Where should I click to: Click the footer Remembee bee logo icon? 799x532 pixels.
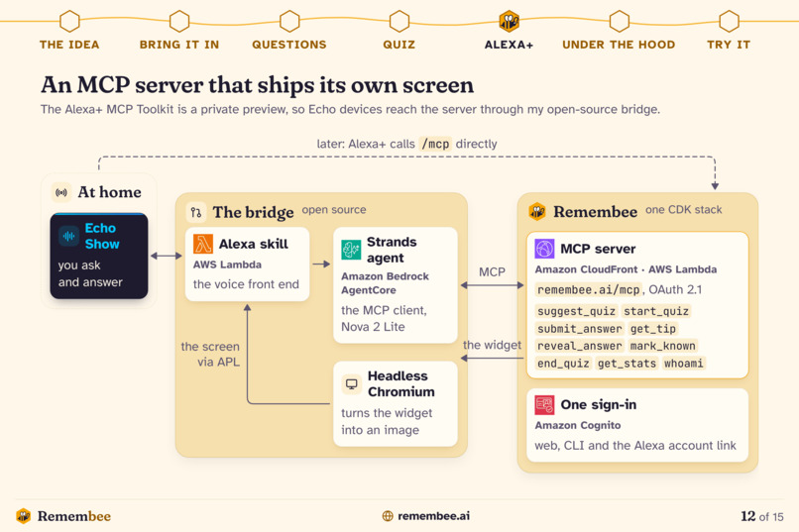click(x=24, y=516)
